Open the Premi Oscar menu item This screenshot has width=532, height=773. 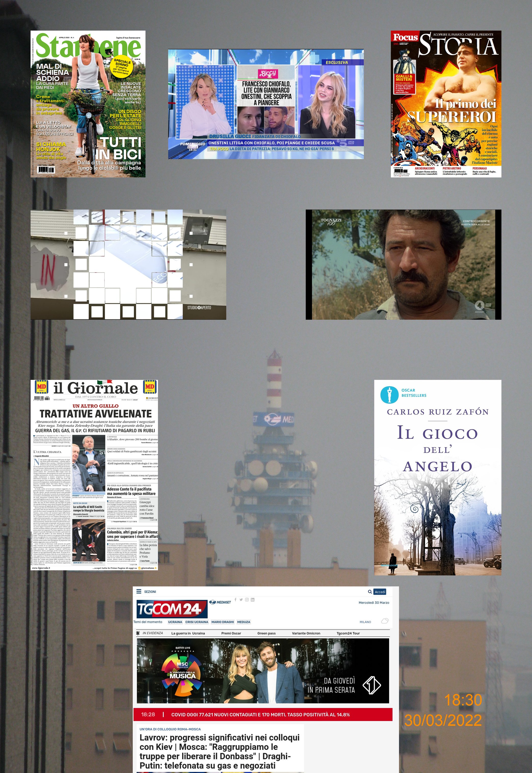click(231, 633)
